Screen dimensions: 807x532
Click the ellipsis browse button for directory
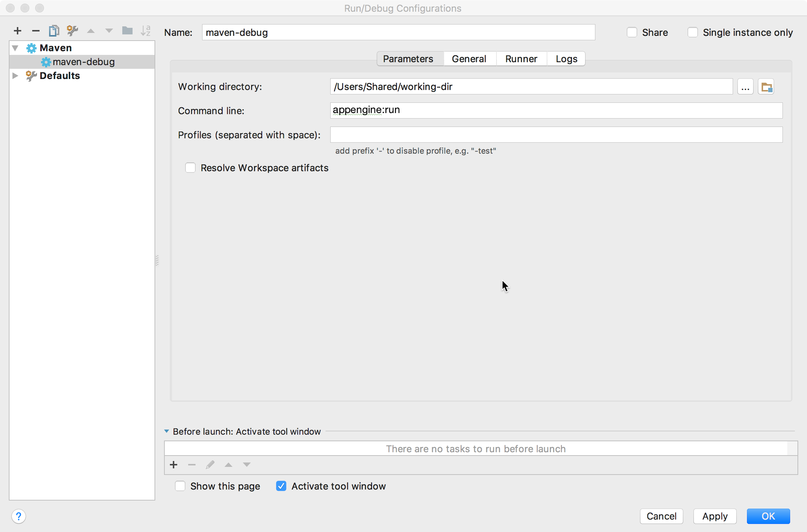tap(746, 87)
